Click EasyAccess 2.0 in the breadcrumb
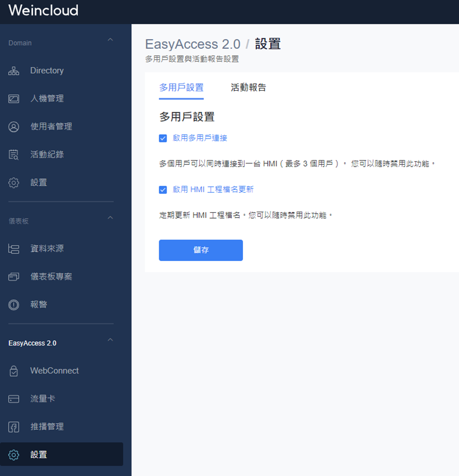The image size is (459, 476). click(x=193, y=45)
